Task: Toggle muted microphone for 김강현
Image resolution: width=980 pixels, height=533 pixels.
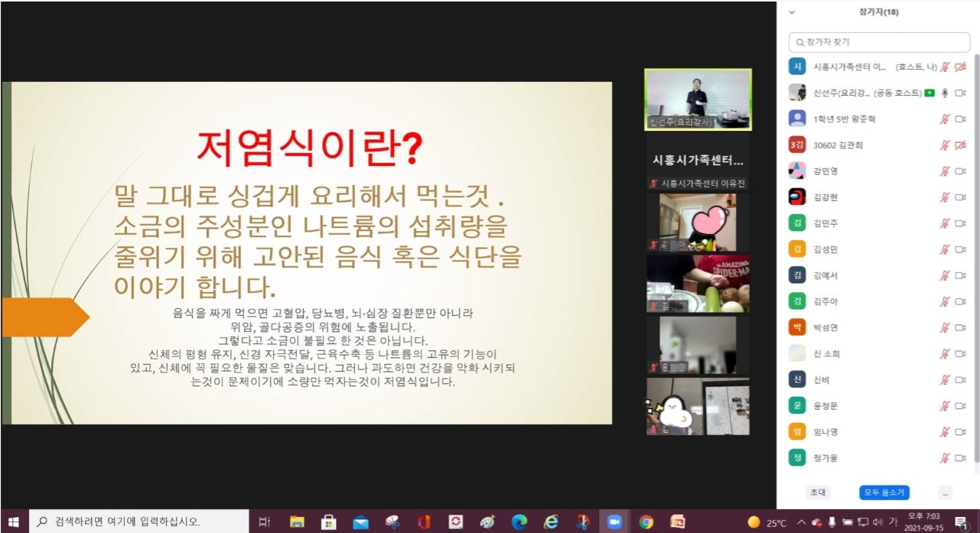Action: (x=945, y=197)
